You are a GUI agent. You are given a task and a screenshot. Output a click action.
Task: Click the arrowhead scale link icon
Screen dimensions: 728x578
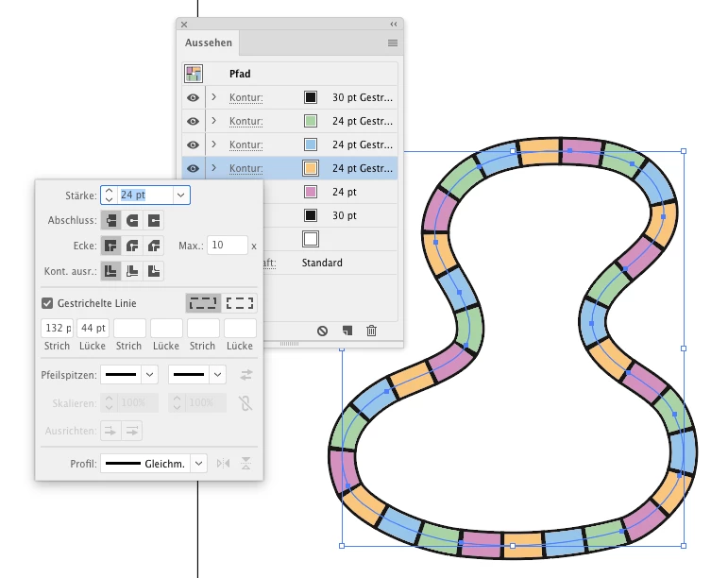tap(245, 403)
